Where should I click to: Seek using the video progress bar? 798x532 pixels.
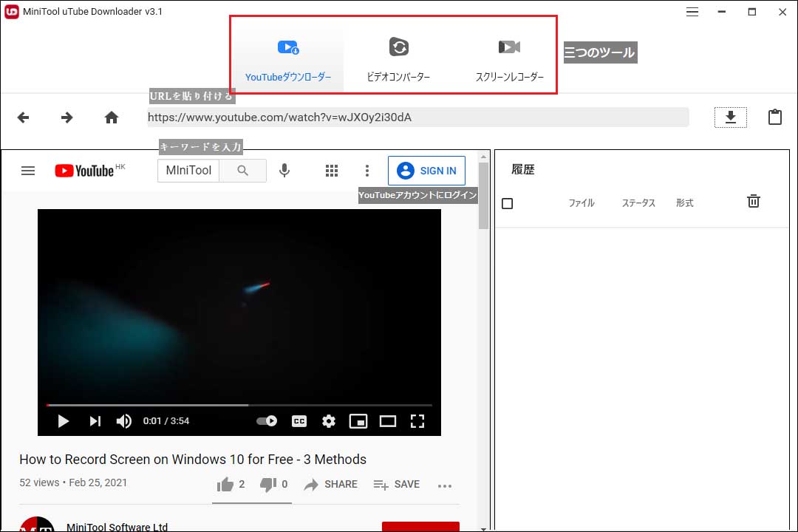[239, 405]
